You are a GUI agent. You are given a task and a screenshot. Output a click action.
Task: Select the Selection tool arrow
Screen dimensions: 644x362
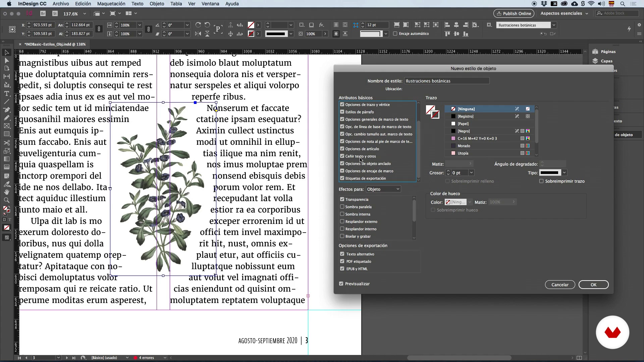point(6,53)
